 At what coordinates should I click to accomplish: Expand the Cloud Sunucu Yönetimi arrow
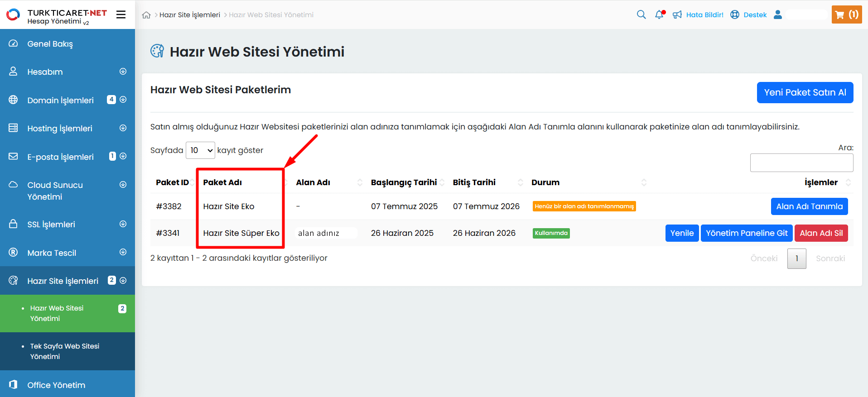[x=123, y=185]
